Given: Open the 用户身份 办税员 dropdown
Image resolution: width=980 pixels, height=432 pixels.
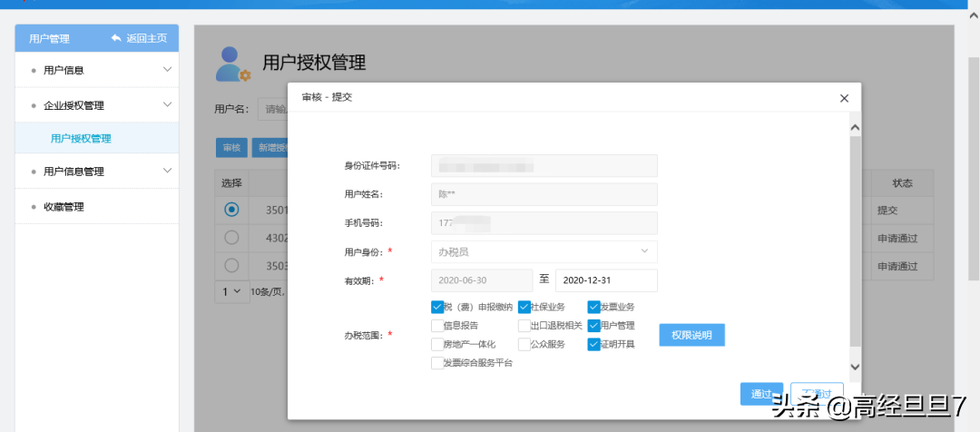Looking at the screenshot, I should 544,252.
